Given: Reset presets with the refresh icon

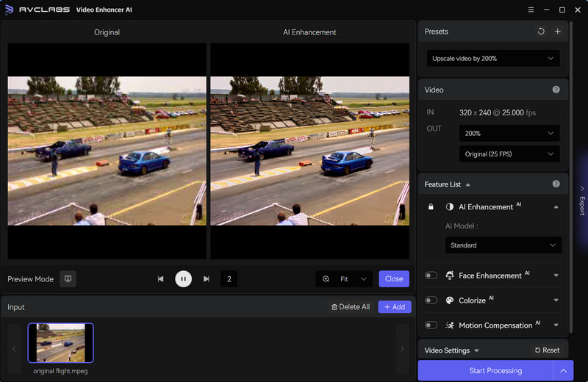Looking at the screenshot, I should (x=541, y=32).
